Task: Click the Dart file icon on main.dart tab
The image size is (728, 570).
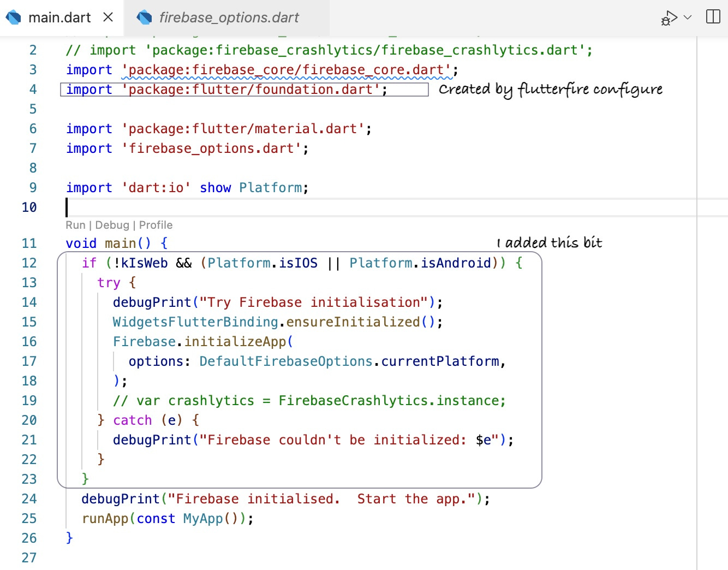Action: click(x=14, y=17)
